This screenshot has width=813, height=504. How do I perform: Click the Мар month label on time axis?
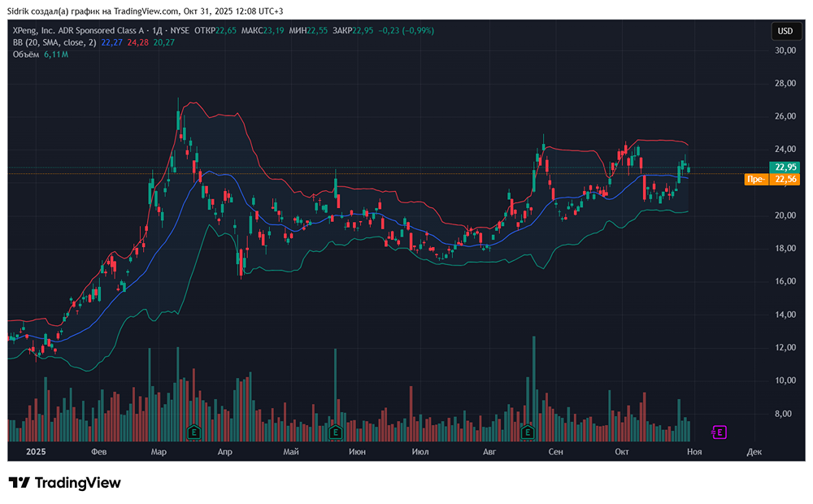click(159, 451)
